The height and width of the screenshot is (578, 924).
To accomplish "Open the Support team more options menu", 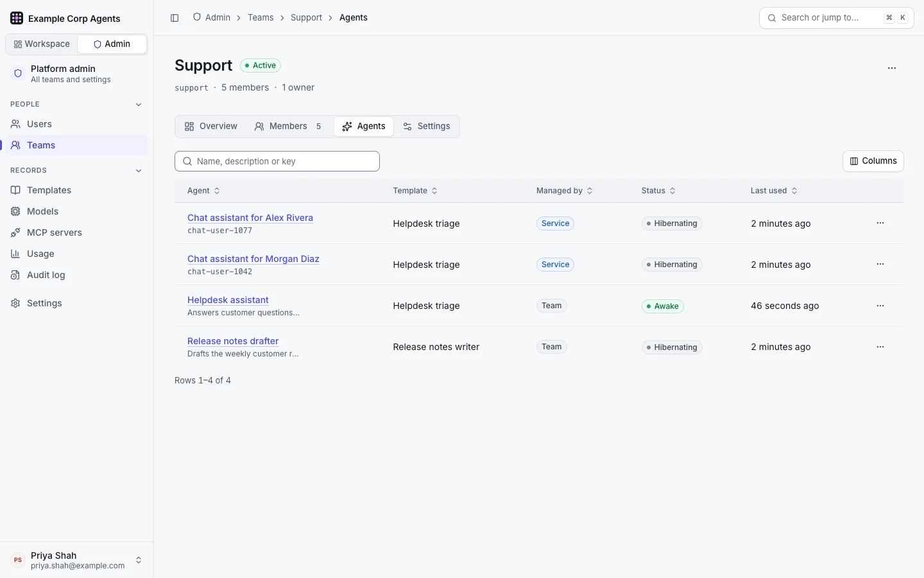I will (x=892, y=68).
